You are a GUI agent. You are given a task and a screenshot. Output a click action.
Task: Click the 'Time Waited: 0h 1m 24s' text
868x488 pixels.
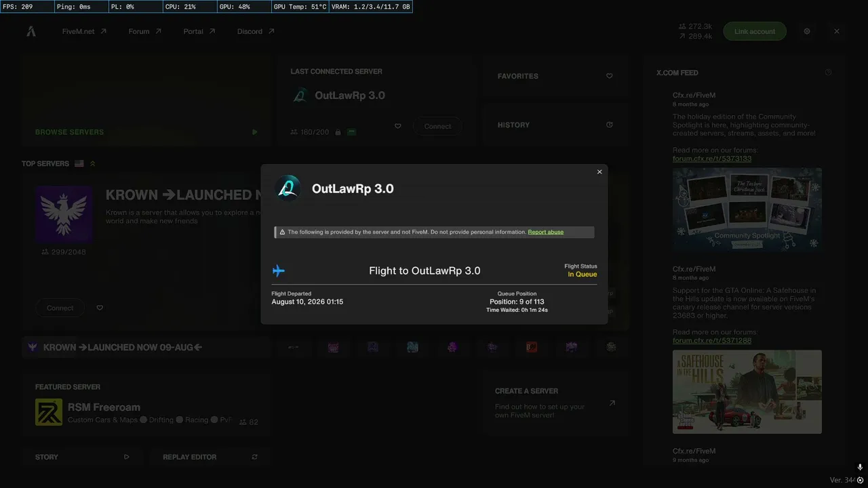(517, 310)
